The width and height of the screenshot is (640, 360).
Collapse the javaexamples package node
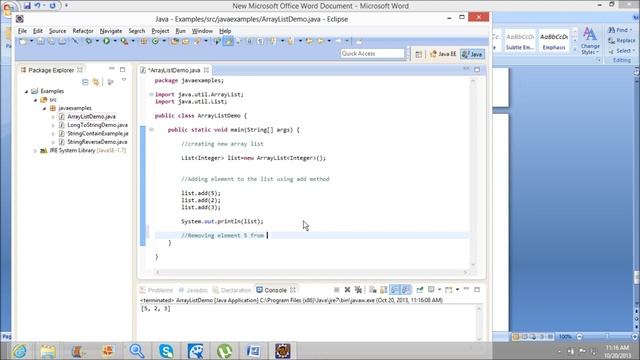(x=44, y=109)
